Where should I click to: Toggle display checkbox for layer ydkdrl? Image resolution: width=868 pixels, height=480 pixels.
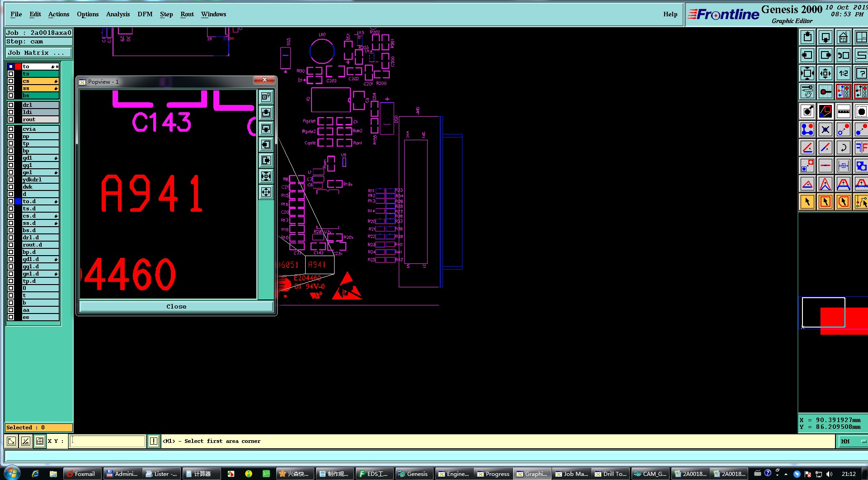tap(11, 180)
